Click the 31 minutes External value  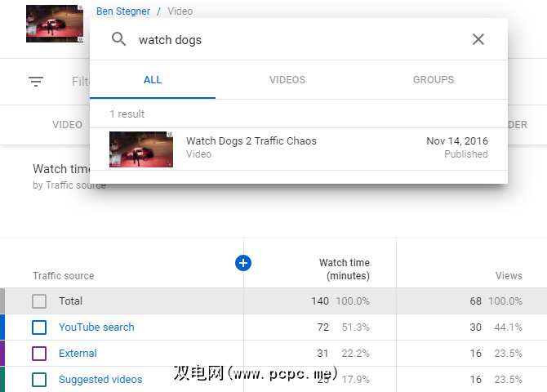322,354
